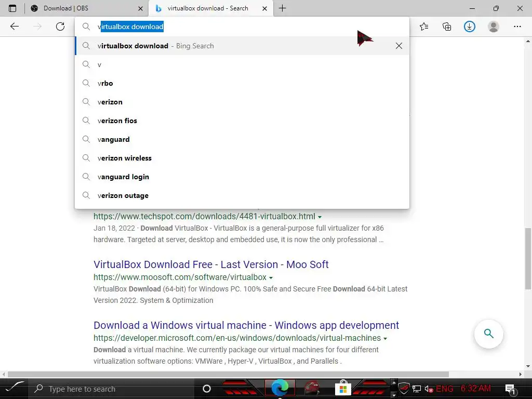Choose the single letter v suggestion
The image size is (532, 399).
(x=242, y=64)
